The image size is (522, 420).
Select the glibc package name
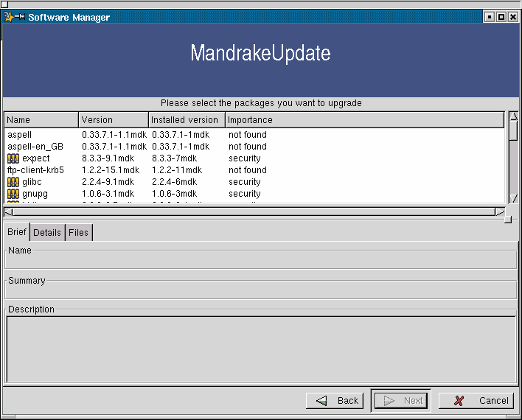coord(32,183)
